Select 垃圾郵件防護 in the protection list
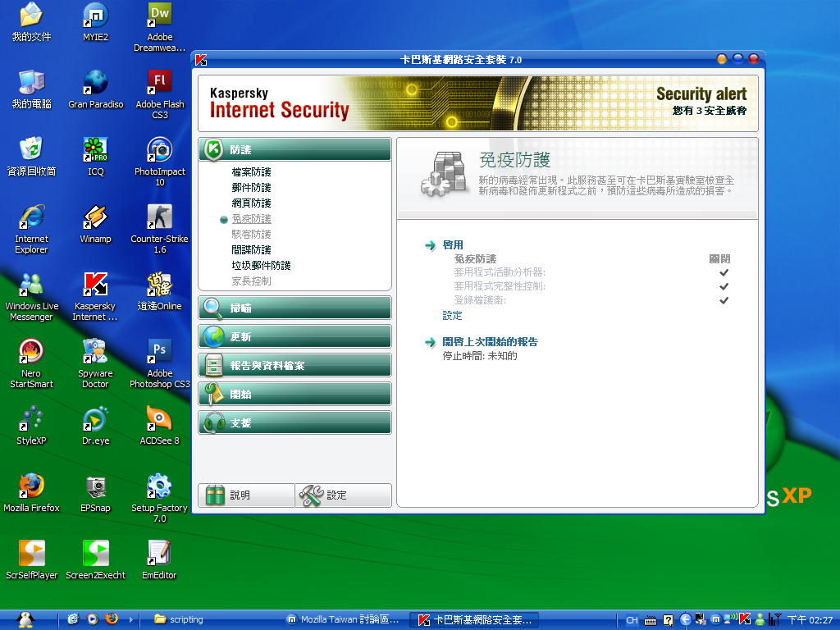 click(x=261, y=265)
